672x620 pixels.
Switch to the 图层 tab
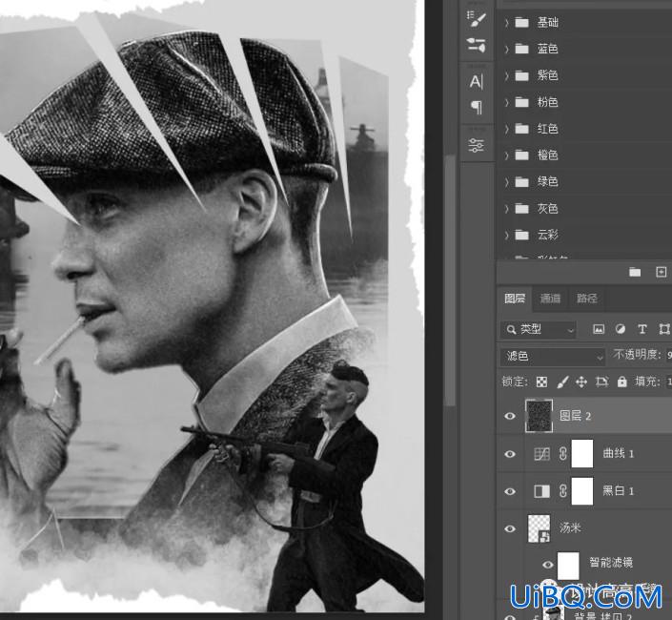coord(515,299)
